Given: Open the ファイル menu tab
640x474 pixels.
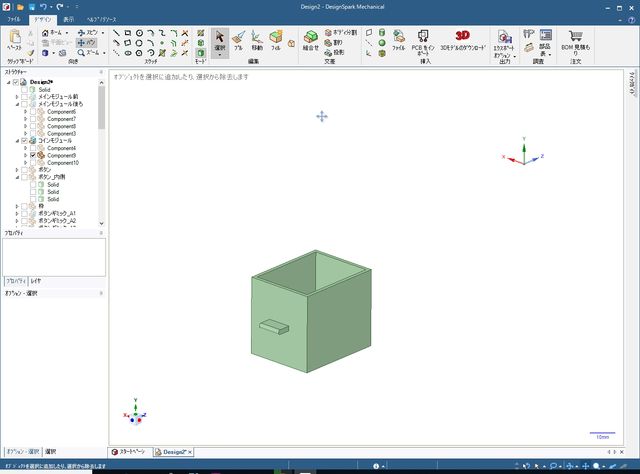Looking at the screenshot, I should pos(13,19).
